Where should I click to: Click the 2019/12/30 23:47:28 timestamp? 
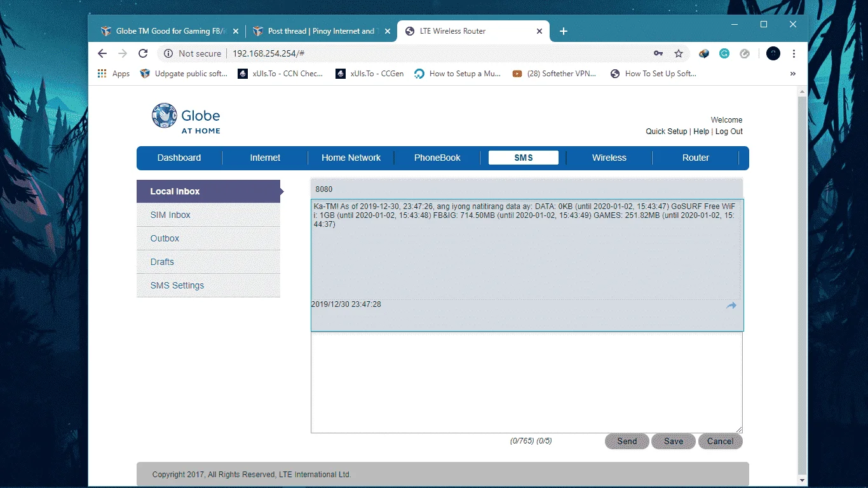pyautogui.click(x=346, y=304)
